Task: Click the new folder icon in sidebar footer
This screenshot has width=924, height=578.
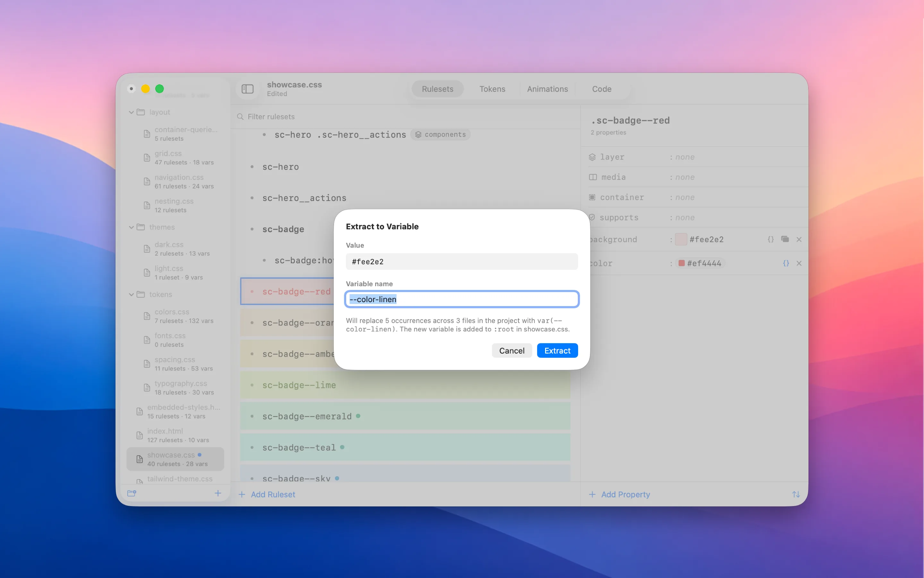Action: pyautogui.click(x=132, y=493)
